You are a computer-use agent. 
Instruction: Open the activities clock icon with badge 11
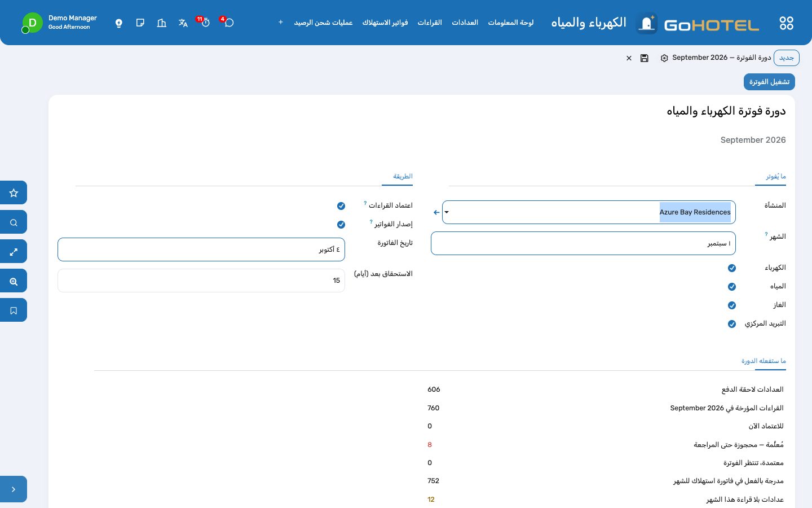[205, 23]
